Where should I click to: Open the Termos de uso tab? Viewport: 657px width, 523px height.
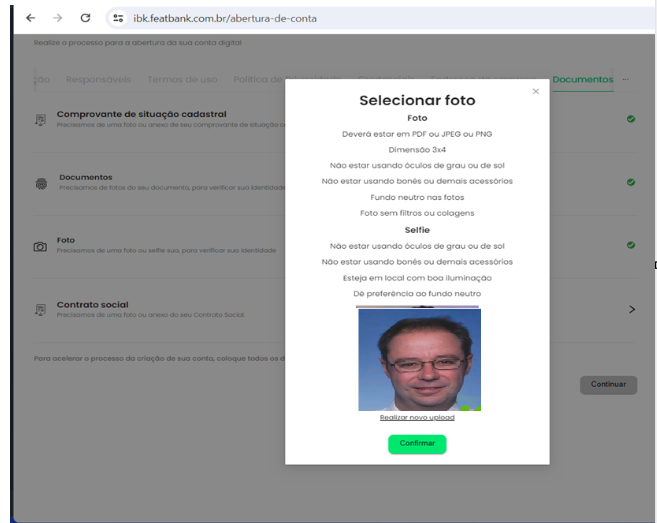click(182, 79)
